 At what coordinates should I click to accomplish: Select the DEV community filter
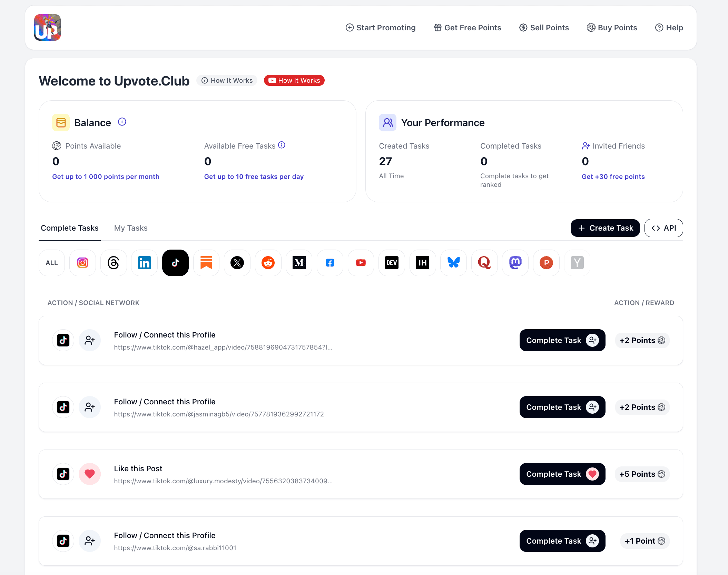click(392, 263)
